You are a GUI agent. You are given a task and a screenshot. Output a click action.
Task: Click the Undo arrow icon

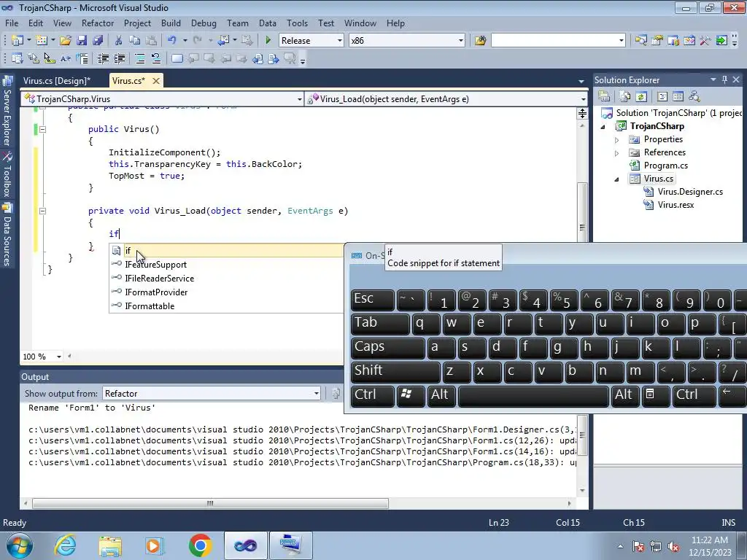click(172, 41)
